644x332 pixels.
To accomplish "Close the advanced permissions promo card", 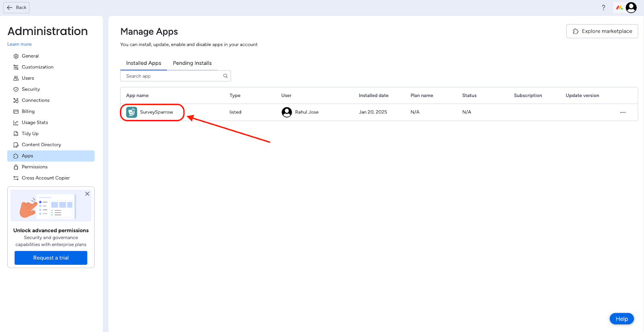I will (x=87, y=194).
